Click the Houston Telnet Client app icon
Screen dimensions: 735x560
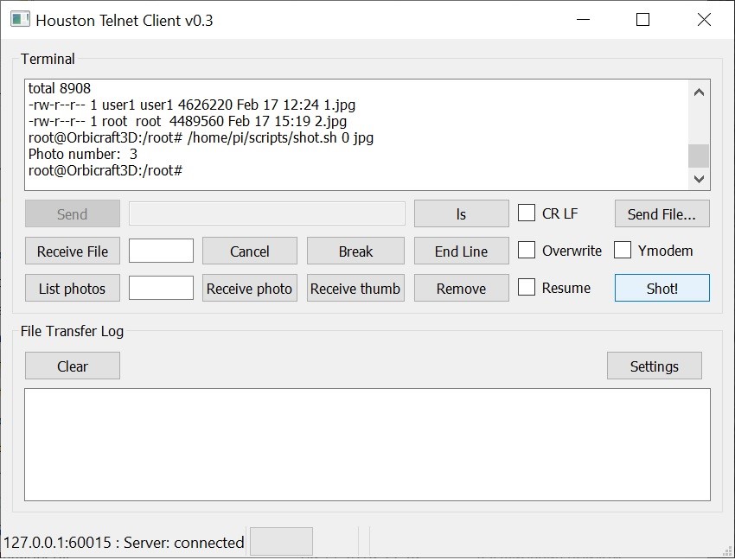click(19, 20)
